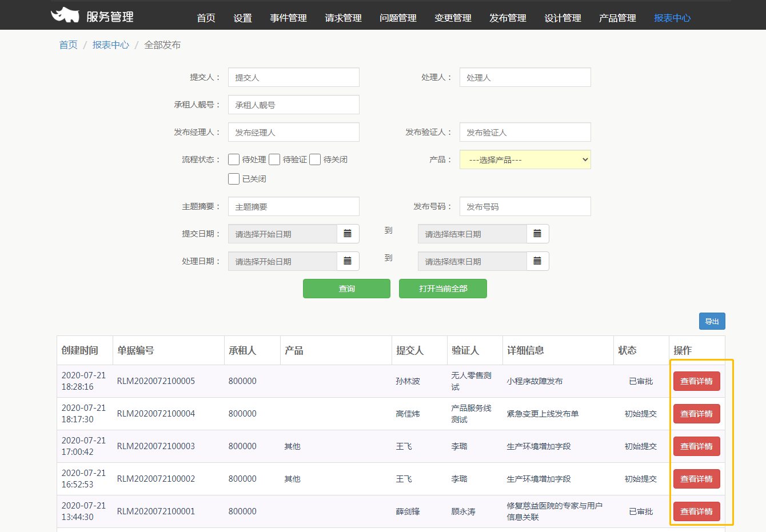Open the 设置 menu
This screenshot has width=766, height=532.
(x=242, y=18)
